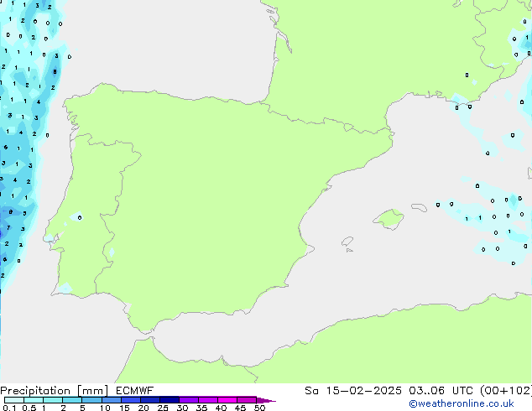Click the arrow tip at the legend's 50 end
The image size is (532, 411).
pyautogui.click(x=266, y=400)
